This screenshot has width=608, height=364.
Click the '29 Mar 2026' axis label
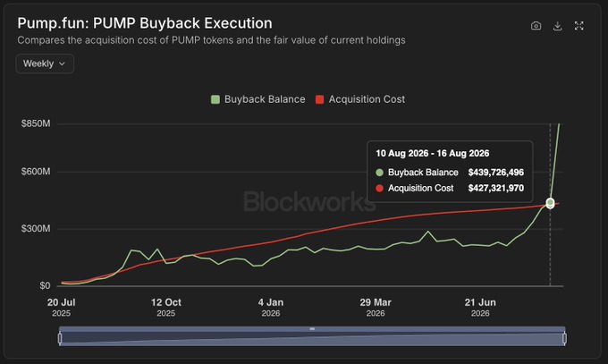click(376, 308)
